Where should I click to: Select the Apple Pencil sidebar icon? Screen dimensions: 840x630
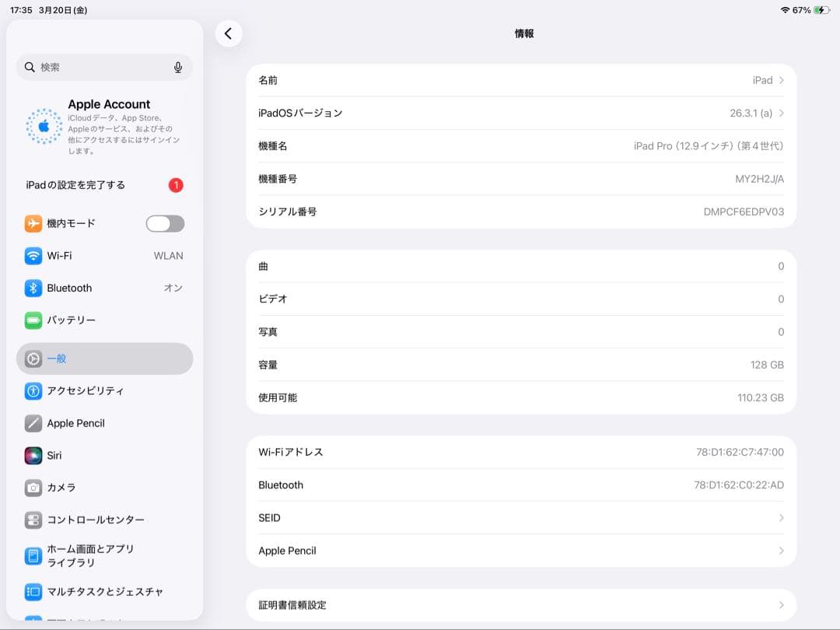coord(32,423)
